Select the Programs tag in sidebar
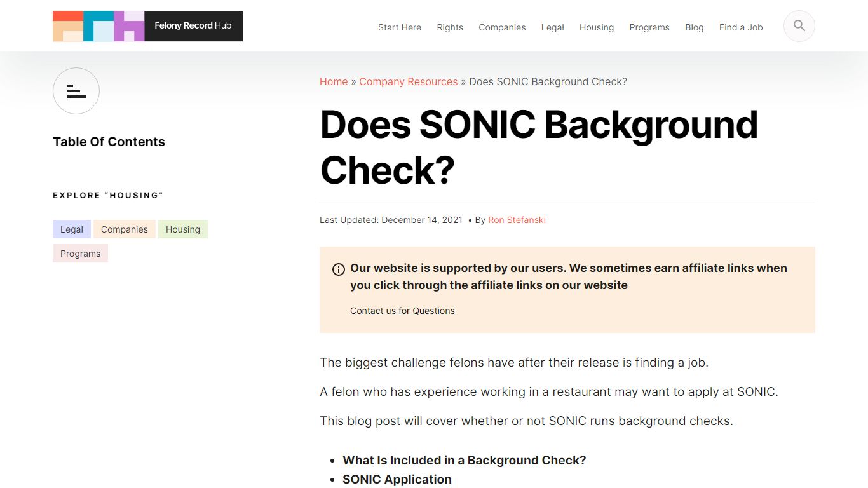 point(80,254)
